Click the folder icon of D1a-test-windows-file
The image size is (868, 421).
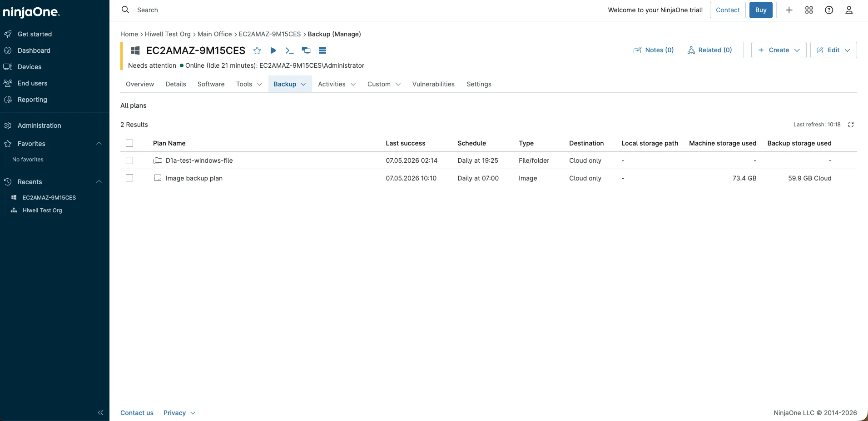coord(158,160)
